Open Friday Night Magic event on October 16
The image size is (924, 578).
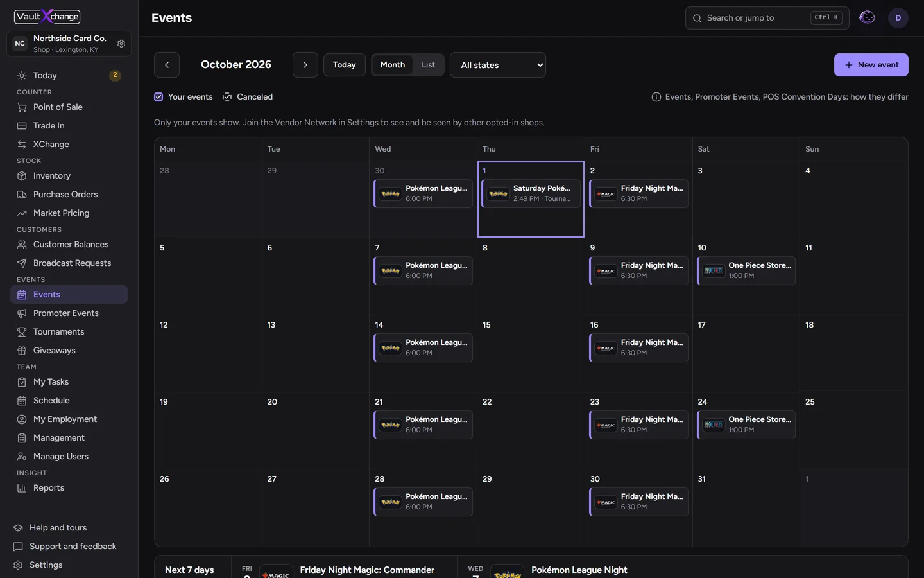click(x=638, y=347)
